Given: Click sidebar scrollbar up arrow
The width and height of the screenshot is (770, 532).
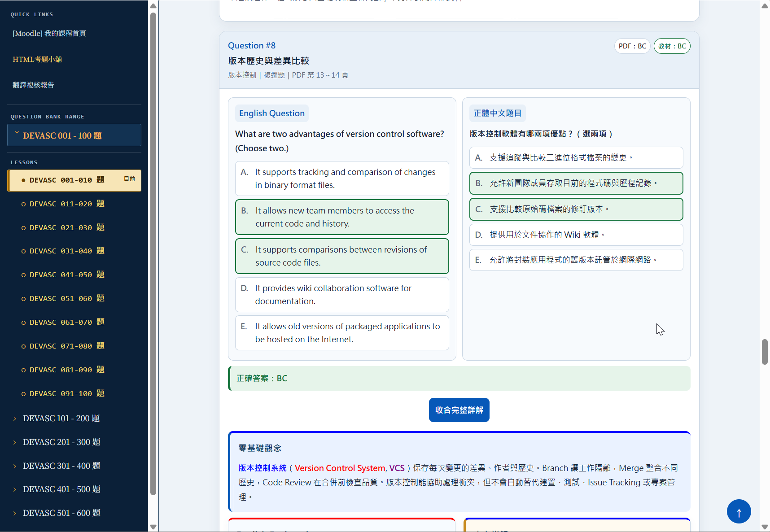Looking at the screenshot, I should (x=153, y=6).
